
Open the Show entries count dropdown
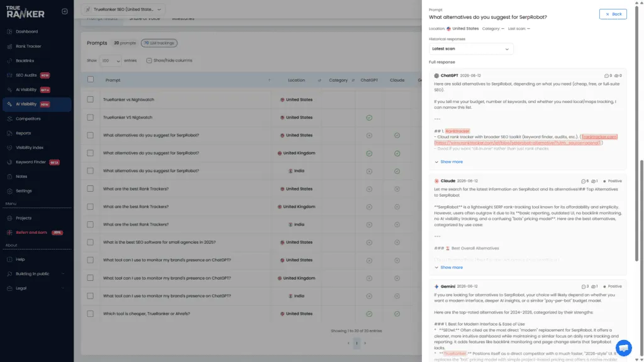click(111, 61)
